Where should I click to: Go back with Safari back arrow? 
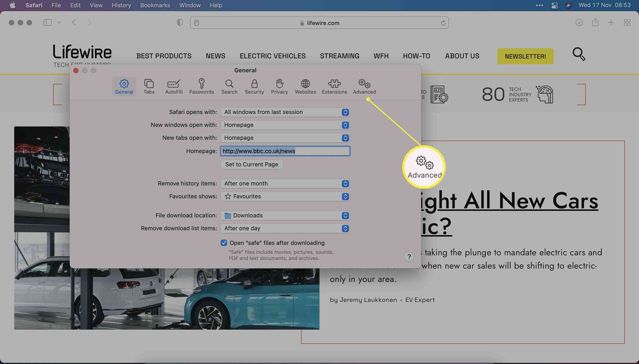click(74, 22)
